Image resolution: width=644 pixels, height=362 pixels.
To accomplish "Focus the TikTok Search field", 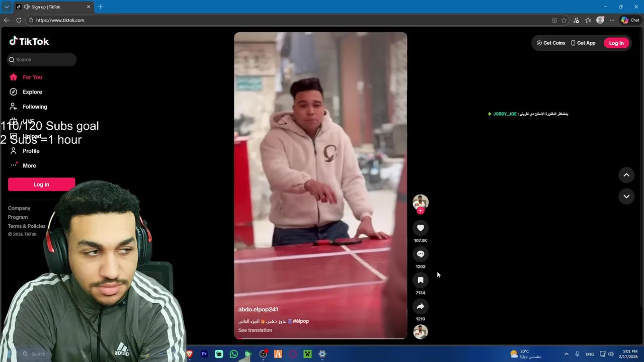I will 42,60.
